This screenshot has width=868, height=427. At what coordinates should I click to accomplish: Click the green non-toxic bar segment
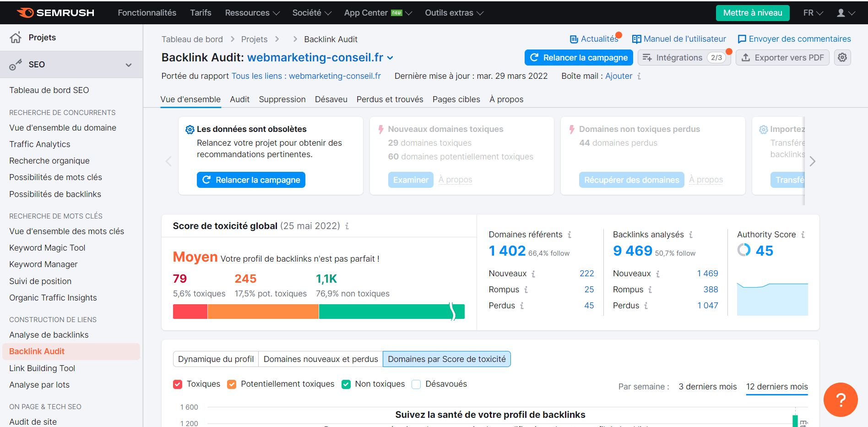coord(391,312)
